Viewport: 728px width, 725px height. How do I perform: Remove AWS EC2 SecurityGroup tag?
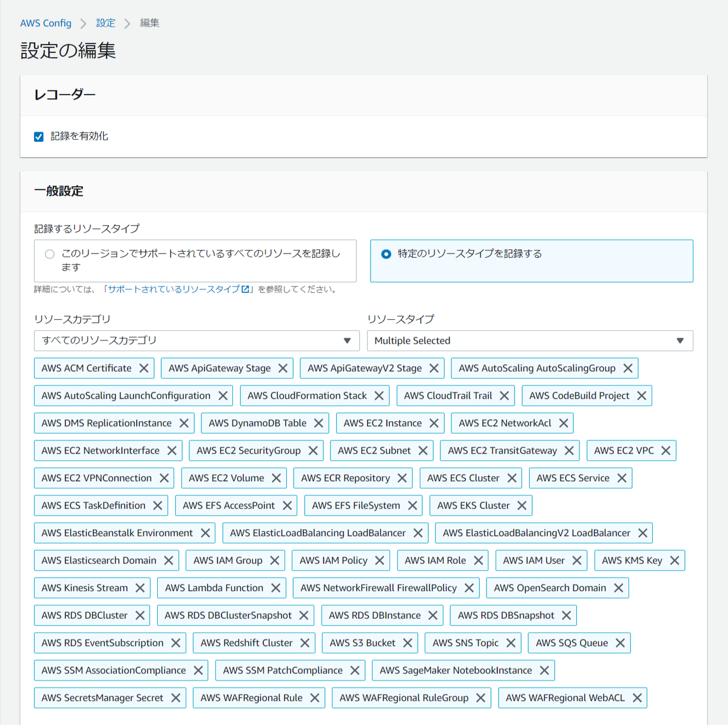coord(313,451)
